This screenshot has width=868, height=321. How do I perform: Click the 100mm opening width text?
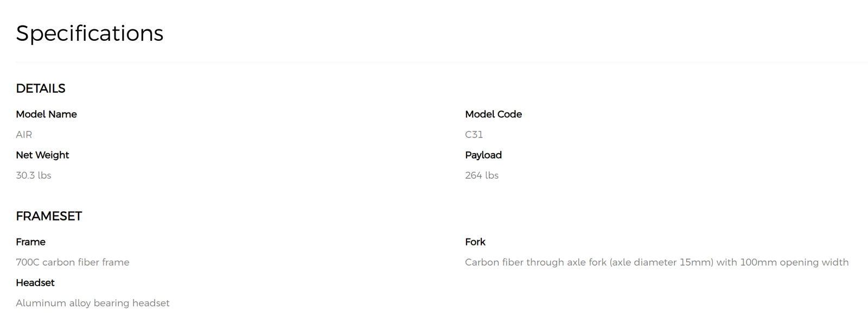(x=794, y=262)
